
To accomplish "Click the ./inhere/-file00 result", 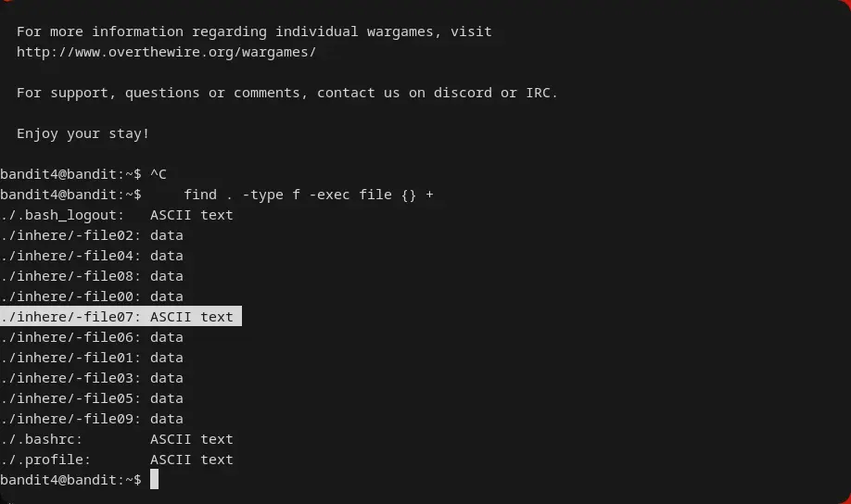I will [x=92, y=296].
